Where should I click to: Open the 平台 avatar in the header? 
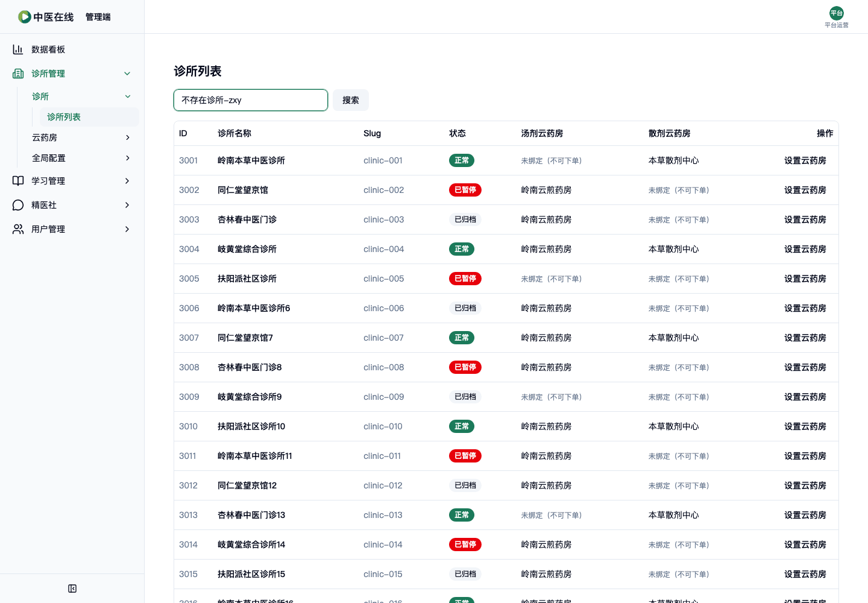(x=837, y=13)
